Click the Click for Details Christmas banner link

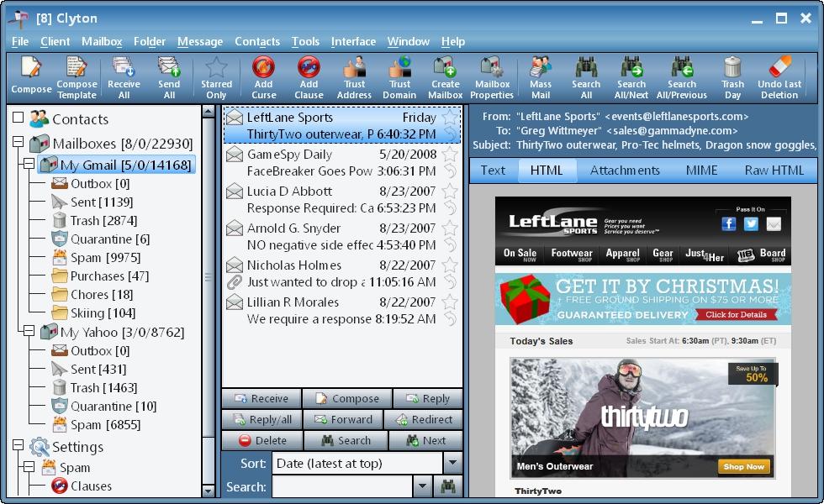[x=736, y=314]
